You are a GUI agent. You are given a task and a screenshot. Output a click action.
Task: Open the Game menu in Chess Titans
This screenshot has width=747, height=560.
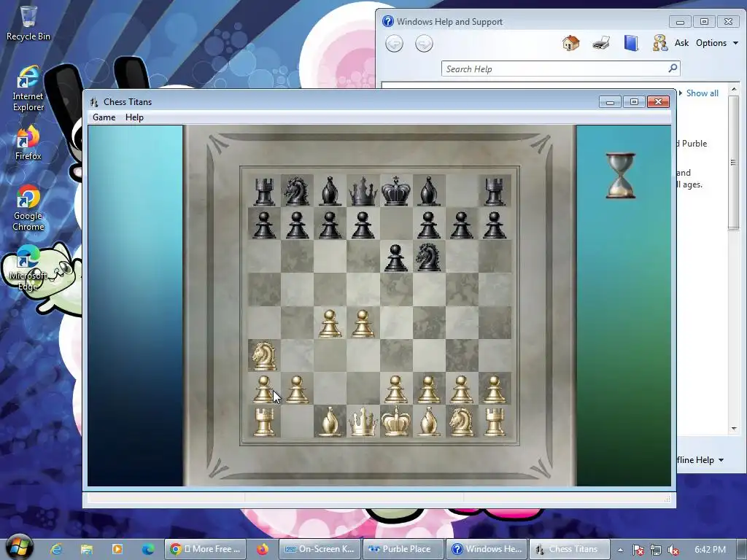pos(104,117)
